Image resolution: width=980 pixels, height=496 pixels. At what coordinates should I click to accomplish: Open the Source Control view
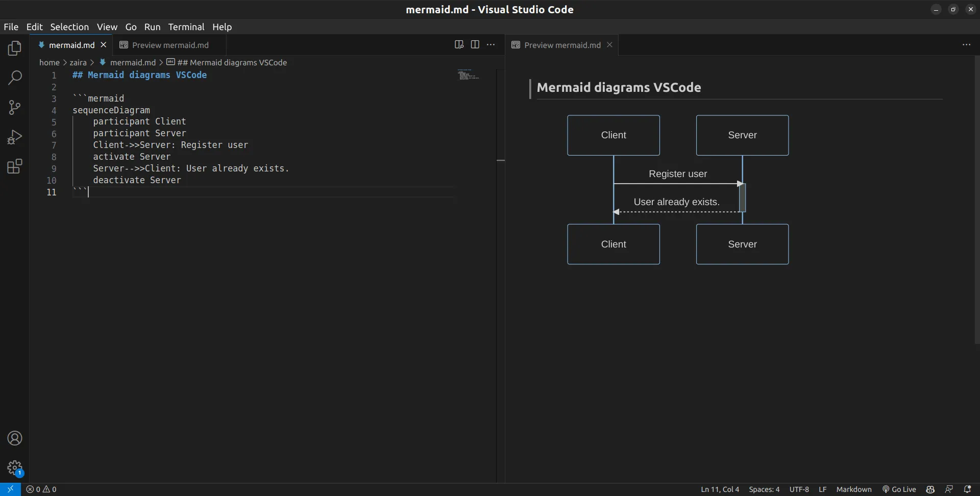pos(15,107)
